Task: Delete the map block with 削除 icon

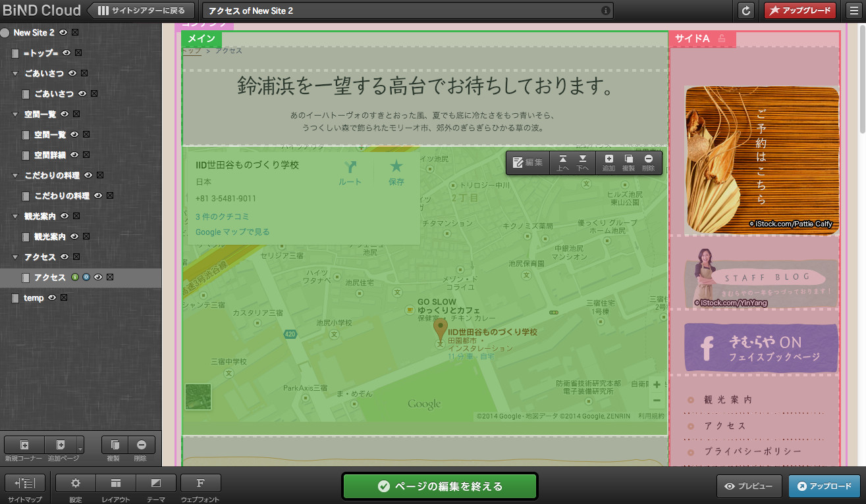Action: coord(650,163)
